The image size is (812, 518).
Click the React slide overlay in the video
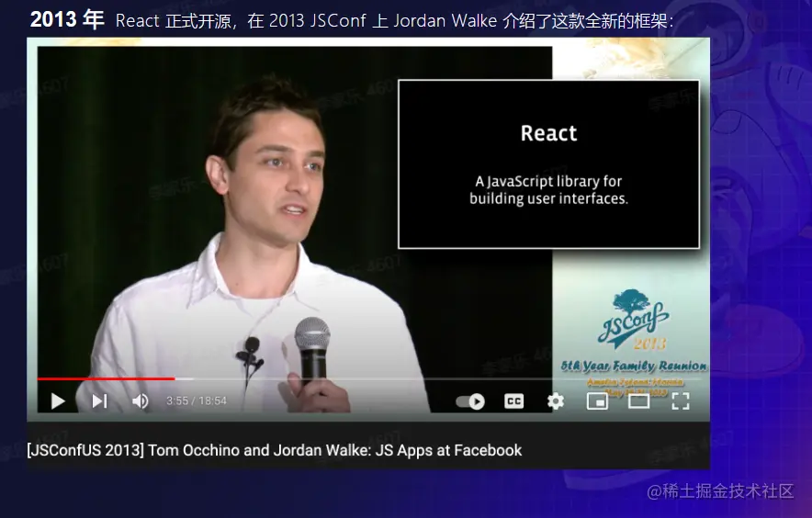[x=549, y=164]
